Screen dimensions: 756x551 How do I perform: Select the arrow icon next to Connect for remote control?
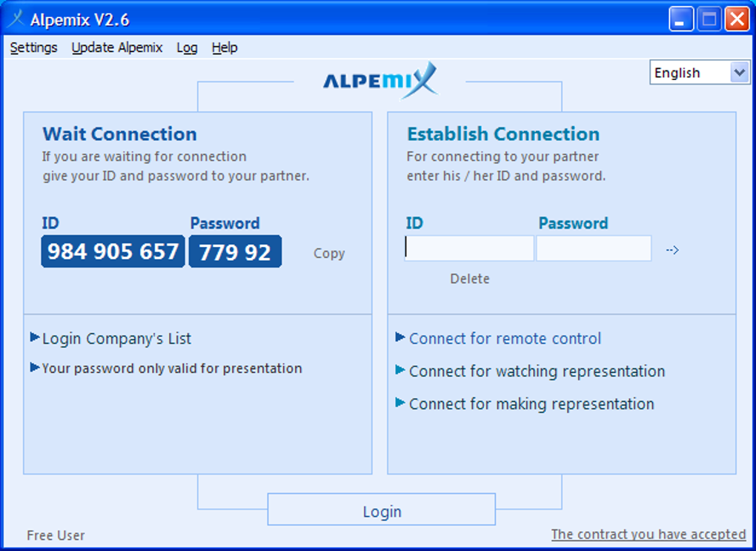(x=401, y=339)
